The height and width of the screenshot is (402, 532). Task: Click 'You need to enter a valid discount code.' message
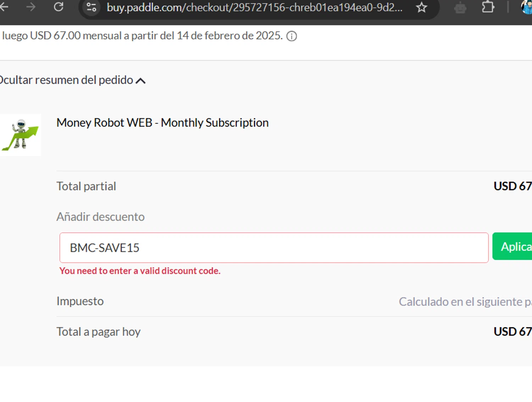(140, 271)
